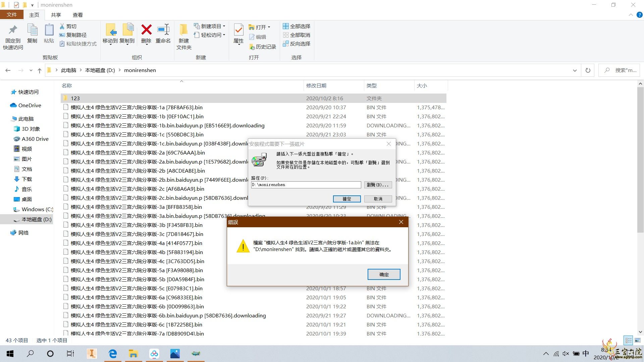Image resolution: width=644 pixels, height=362 pixels.
Task: Switch to large icons view in status bar
Action: [637, 340]
